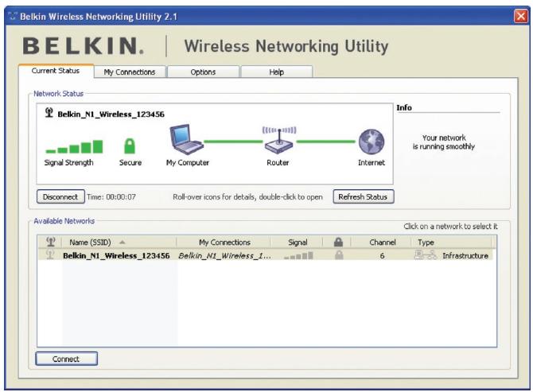Click the antenna icon beside the connected network name

(49, 113)
